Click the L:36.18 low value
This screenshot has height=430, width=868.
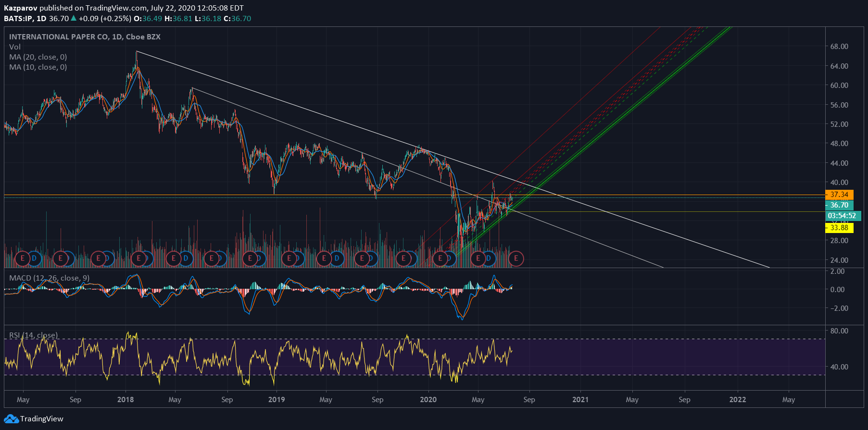[208, 18]
